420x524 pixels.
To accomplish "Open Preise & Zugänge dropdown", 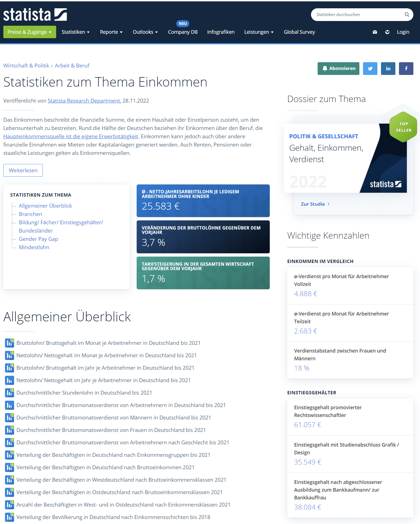I will click(30, 32).
